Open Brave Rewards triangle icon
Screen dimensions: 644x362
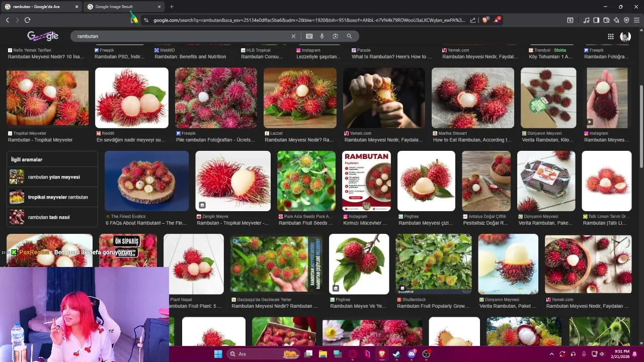pos(497,20)
